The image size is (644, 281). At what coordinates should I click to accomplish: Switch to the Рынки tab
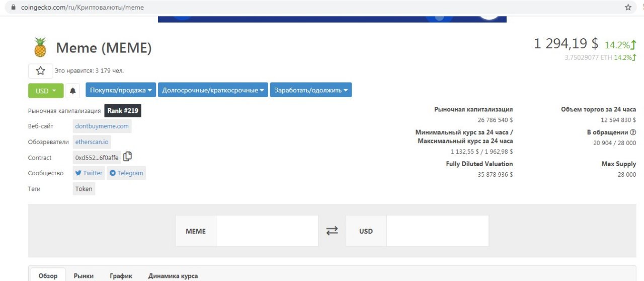tap(84, 276)
